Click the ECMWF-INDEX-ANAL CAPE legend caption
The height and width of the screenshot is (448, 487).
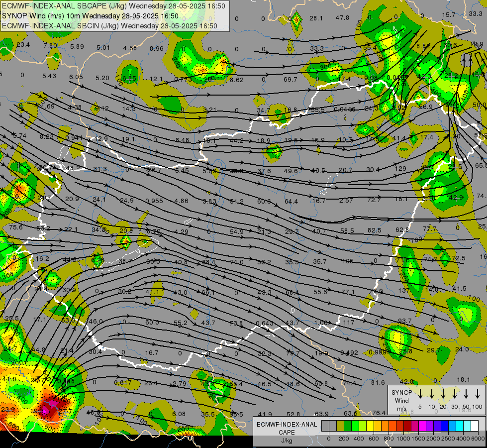pos(287,428)
